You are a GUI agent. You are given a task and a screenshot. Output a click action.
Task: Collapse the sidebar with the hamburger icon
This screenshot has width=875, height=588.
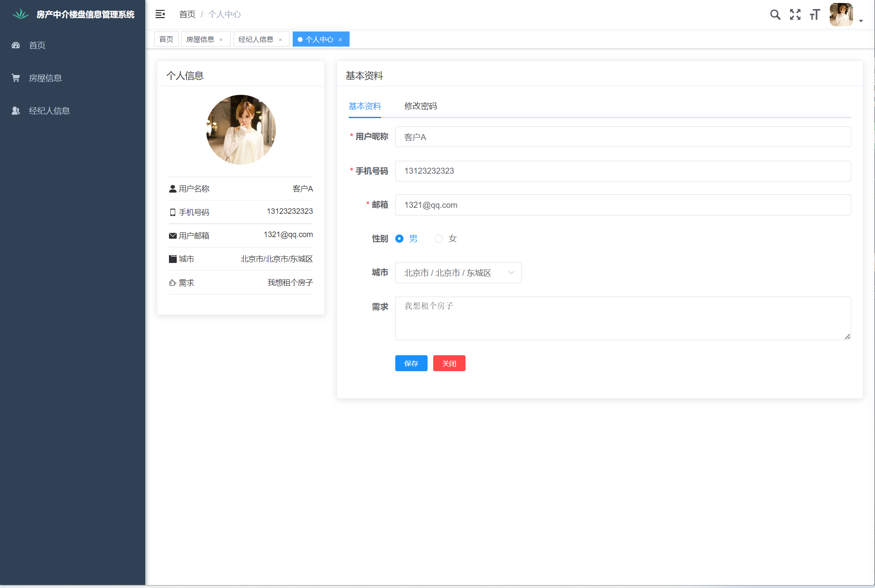[160, 14]
